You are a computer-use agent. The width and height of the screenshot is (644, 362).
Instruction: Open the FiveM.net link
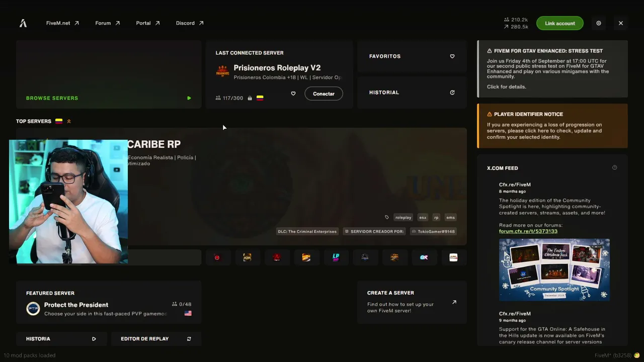[x=62, y=23]
